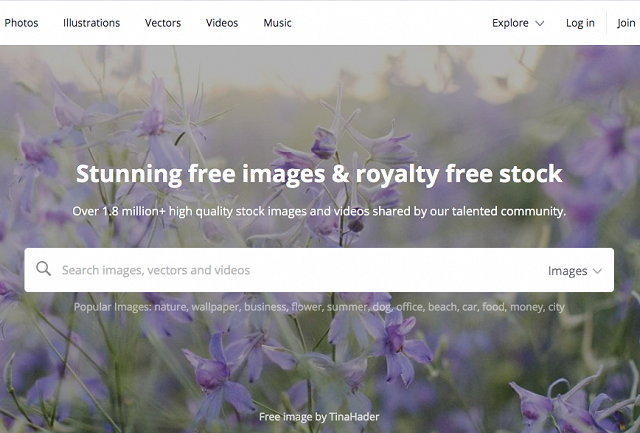
Task: Select the popular tag wallpaper
Action: [x=215, y=307]
